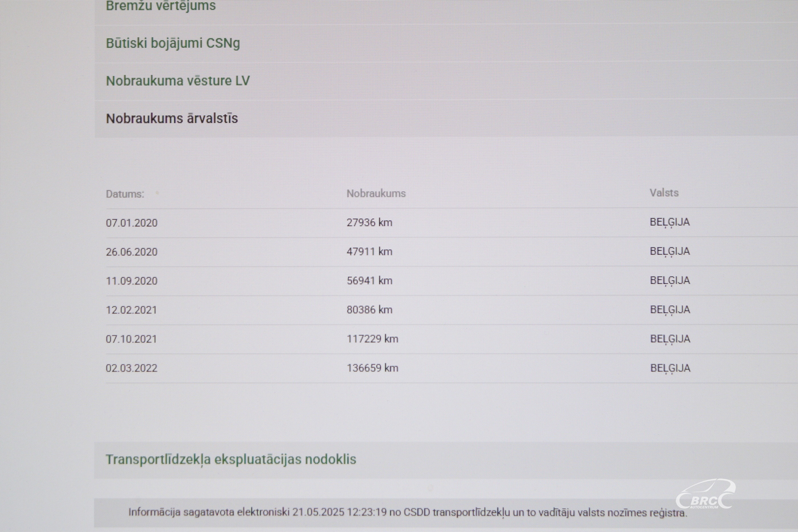Click the Valsts column header
The image size is (798, 532).
(664, 193)
